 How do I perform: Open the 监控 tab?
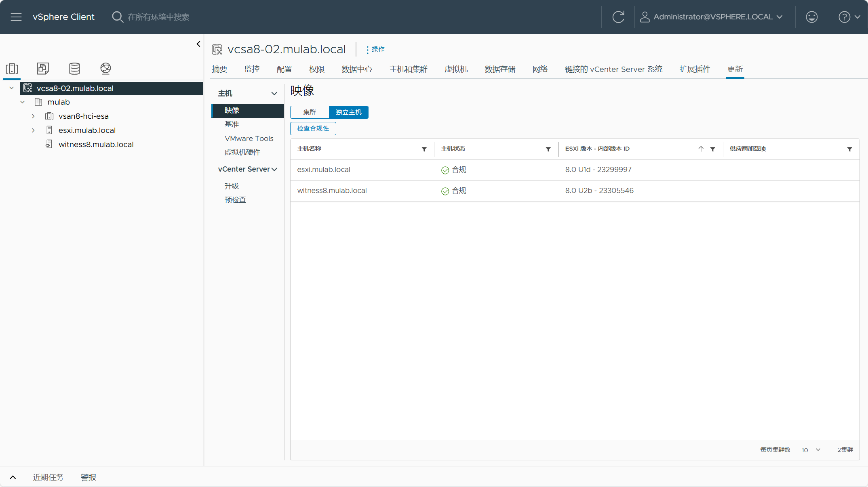pyautogui.click(x=252, y=69)
